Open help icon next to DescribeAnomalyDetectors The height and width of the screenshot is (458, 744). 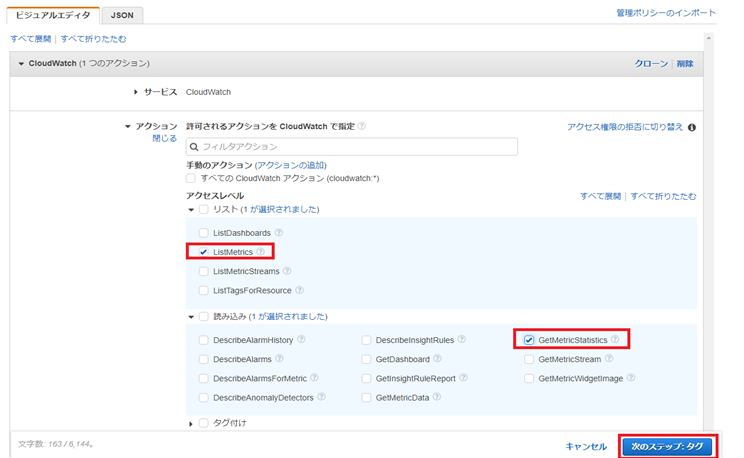pyautogui.click(x=322, y=397)
